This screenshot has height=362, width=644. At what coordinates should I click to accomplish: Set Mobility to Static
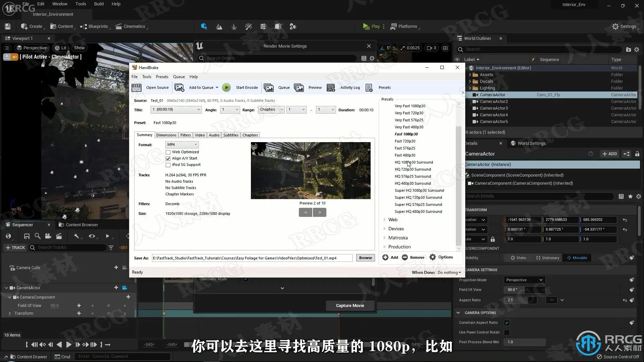(x=519, y=258)
